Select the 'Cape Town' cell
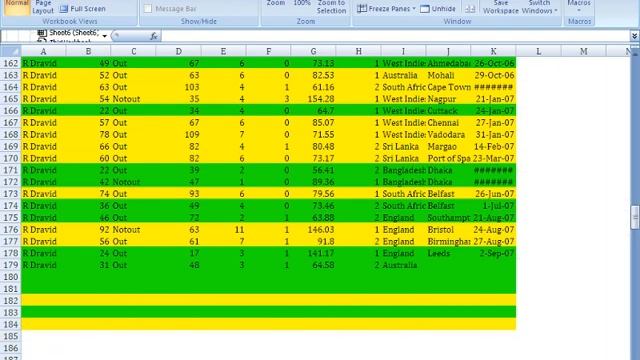Image resolution: width=640 pixels, height=360 pixels. click(x=449, y=87)
